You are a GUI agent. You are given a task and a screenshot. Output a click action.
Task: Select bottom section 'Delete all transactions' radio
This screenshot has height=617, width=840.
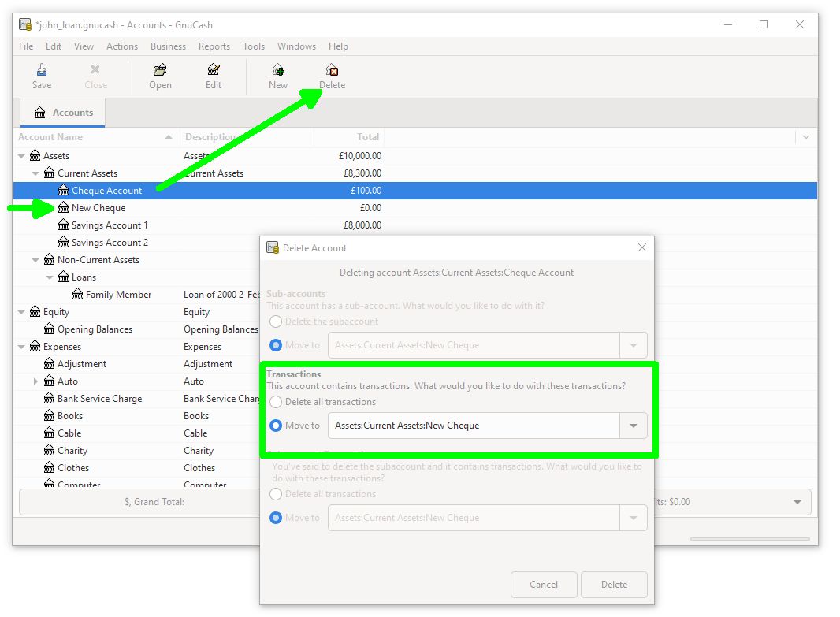click(276, 494)
